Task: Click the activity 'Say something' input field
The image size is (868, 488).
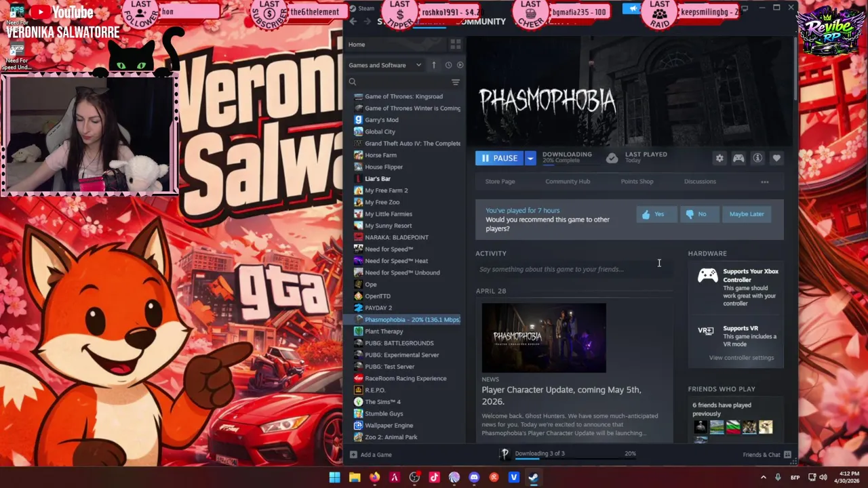Action: pyautogui.click(x=574, y=270)
